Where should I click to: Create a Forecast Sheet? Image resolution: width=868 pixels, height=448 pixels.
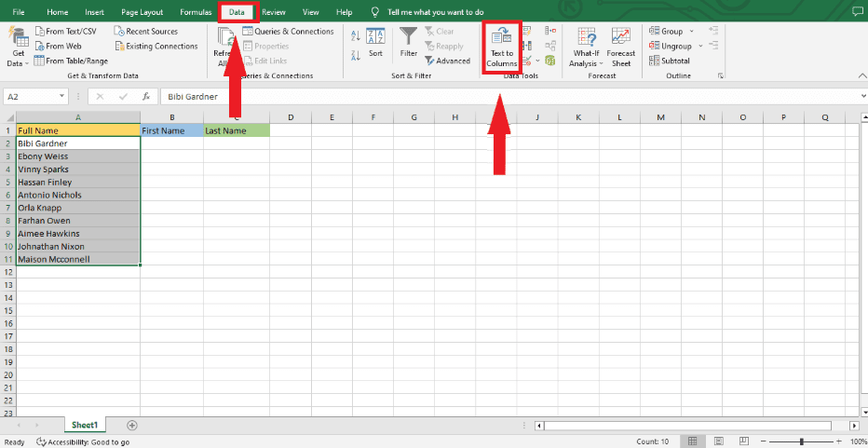(621, 48)
